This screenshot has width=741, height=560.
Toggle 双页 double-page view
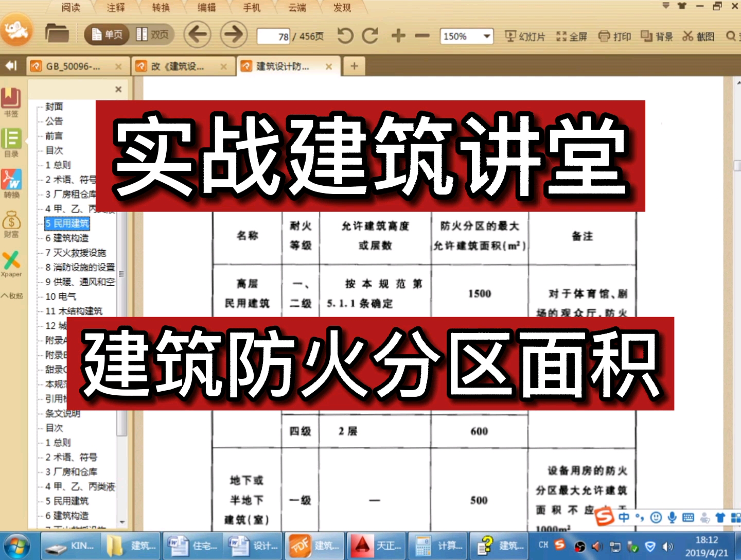(x=153, y=36)
